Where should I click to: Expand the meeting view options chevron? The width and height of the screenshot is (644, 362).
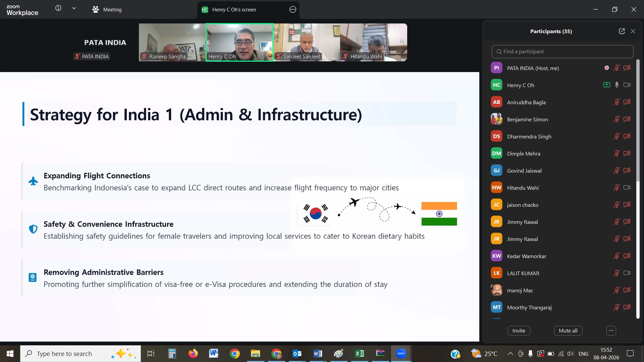tap(74, 8)
